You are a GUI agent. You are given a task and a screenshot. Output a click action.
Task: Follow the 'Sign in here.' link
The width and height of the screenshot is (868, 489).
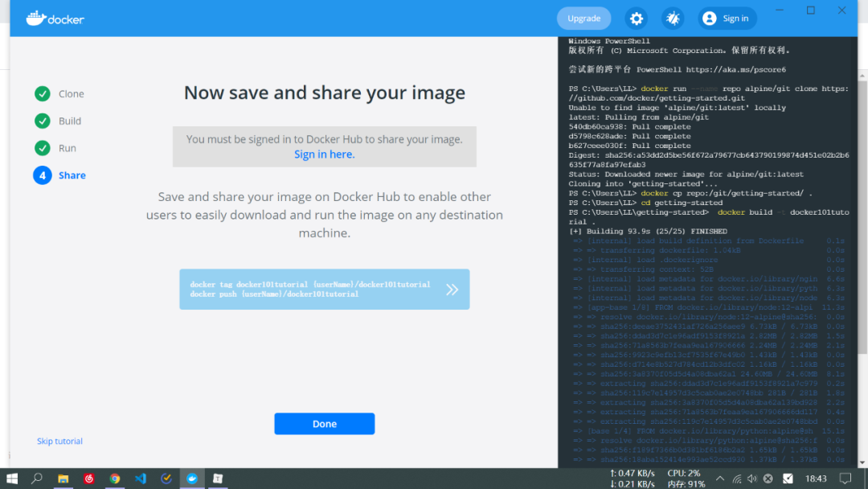[x=325, y=154]
